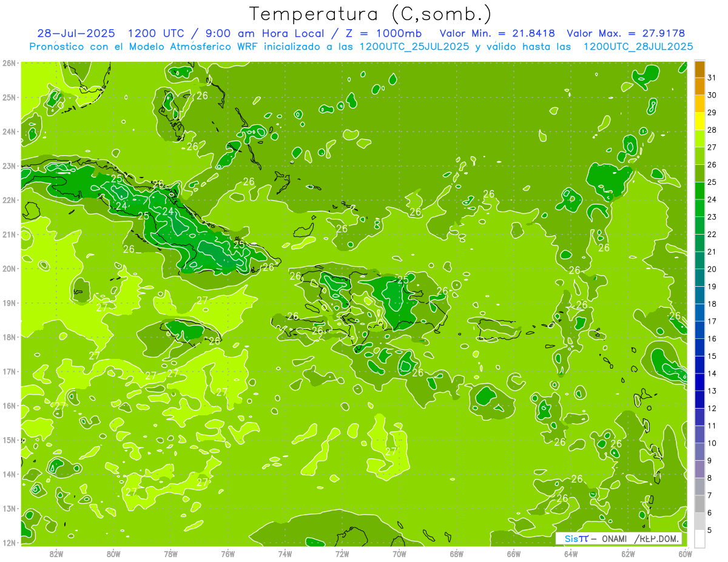Pick the legend swatch between 24 and 25
The width and height of the screenshot is (728, 562).
pyautogui.click(x=699, y=191)
